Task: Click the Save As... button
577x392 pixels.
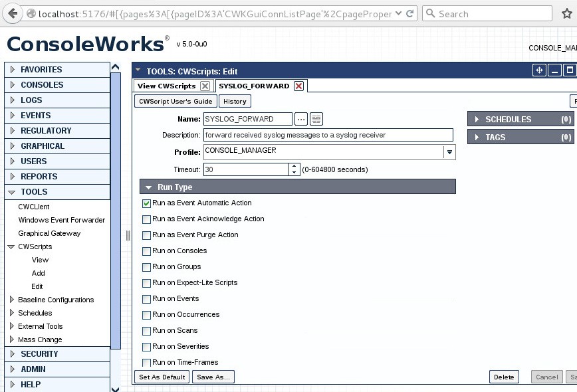Action: tap(213, 377)
